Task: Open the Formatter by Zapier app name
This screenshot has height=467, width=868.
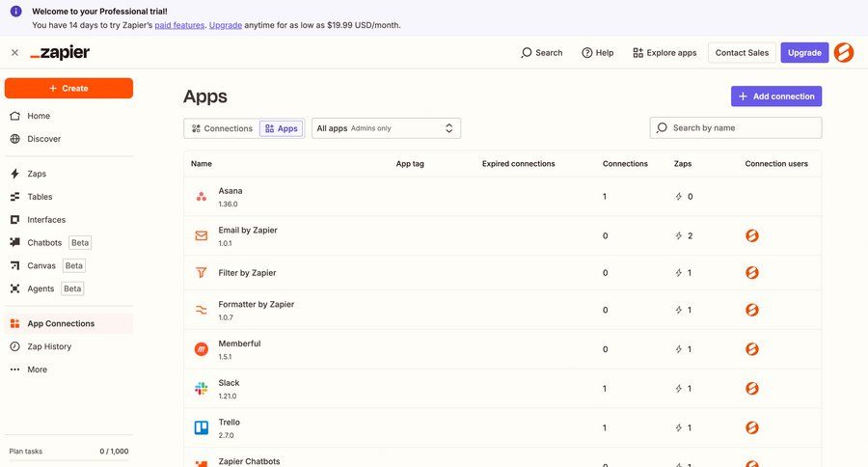Action: click(257, 305)
